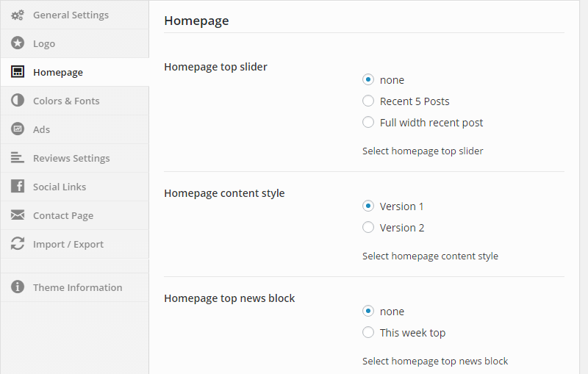The image size is (588, 374).
Task: Switch to Colors & Fonts section
Action: 66,101
